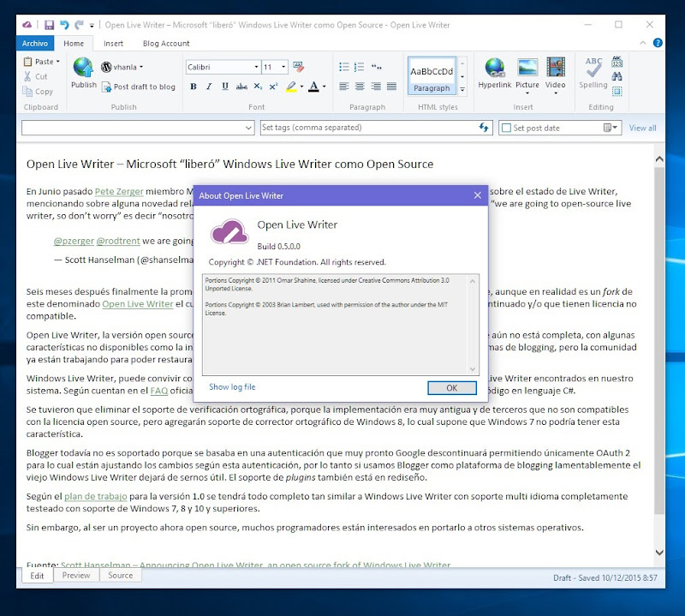Image resolution: width=685 pixels, height=616 pixels.
Task: Redo the last action
Action: pos(79,25)
